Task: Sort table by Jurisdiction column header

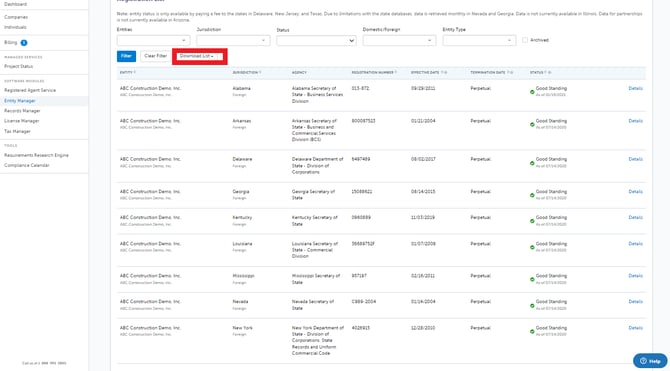Action: pos(247,73)
